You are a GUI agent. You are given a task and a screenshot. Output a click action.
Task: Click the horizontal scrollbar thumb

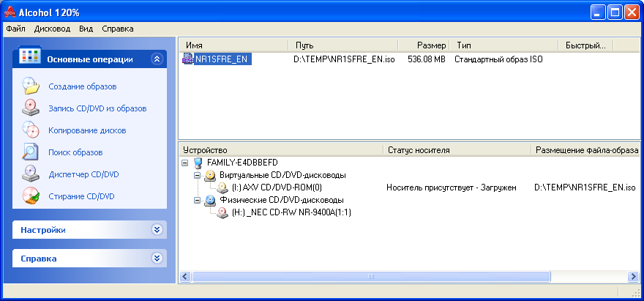pyautogui.click(x=371, y=276)
